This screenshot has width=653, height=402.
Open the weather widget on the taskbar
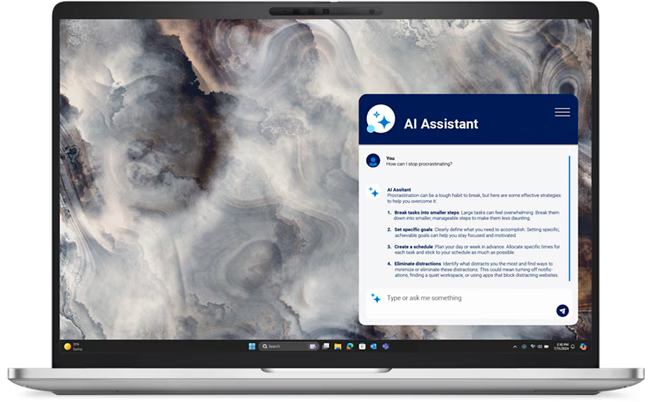click(72, 346)
